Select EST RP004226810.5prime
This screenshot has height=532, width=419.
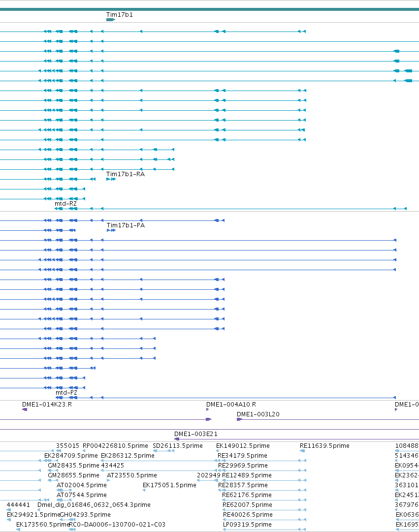point(115,446)
